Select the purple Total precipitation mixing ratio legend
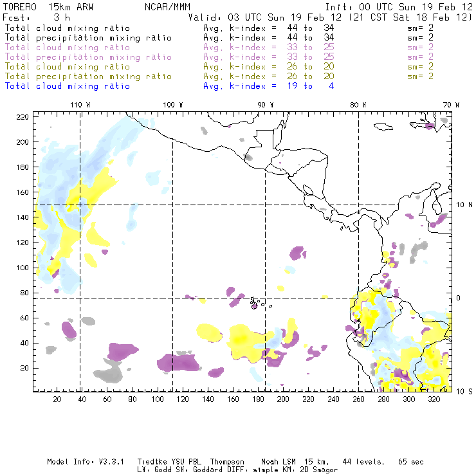476x476 pixels. click(x=88, y=57)
